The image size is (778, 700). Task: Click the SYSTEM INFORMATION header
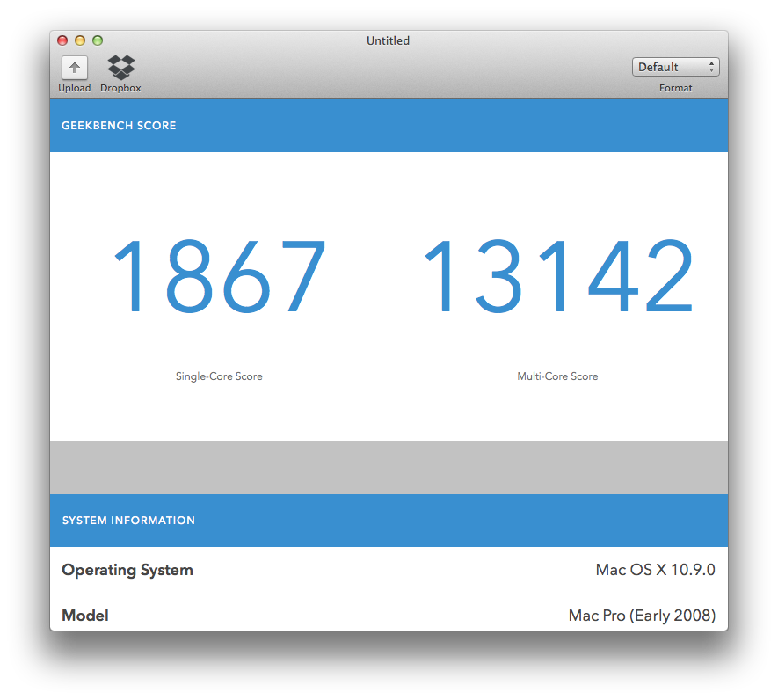click(x=128, y=521)
